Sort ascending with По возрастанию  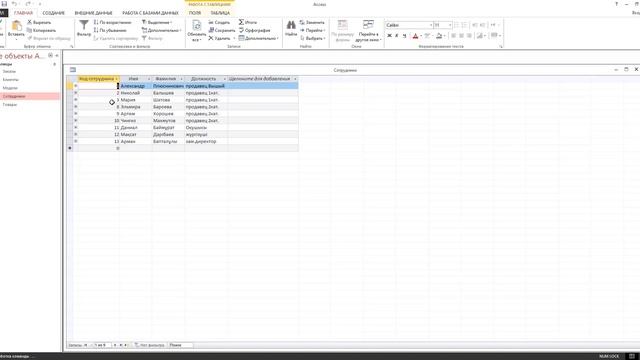pyautogui.click(x=113, y=22)
